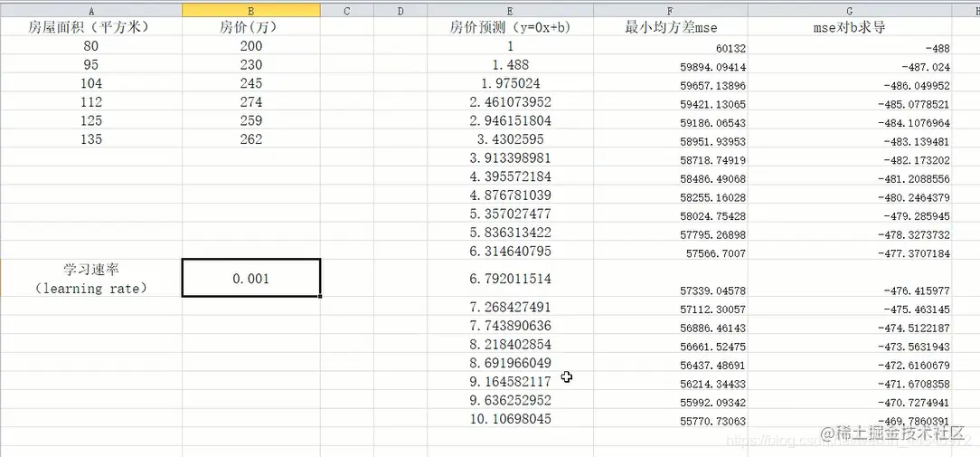Image resolution: width=980 pixels, height=457 pixels.
Task: Select derivative cell -487.024
Action: point(850,64)
